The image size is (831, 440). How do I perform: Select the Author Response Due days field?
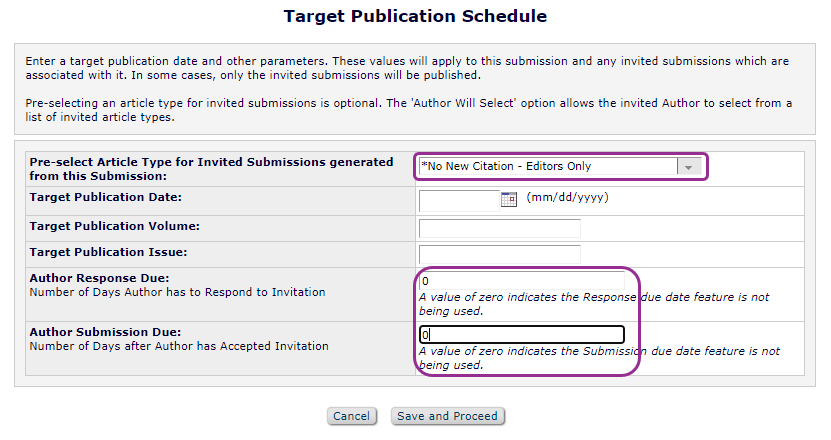[521, 281]
